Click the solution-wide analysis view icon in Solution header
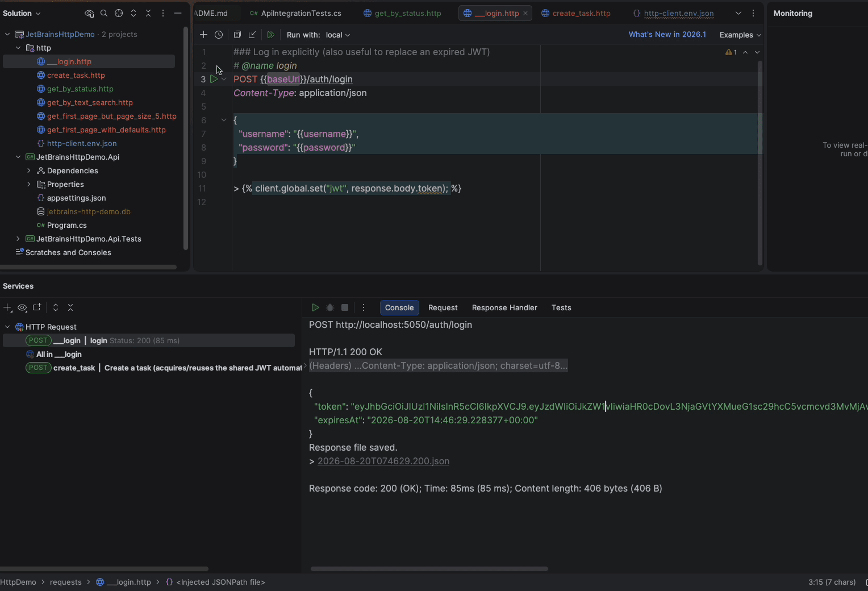Screen dimensions: 868x591 (89, 13)
